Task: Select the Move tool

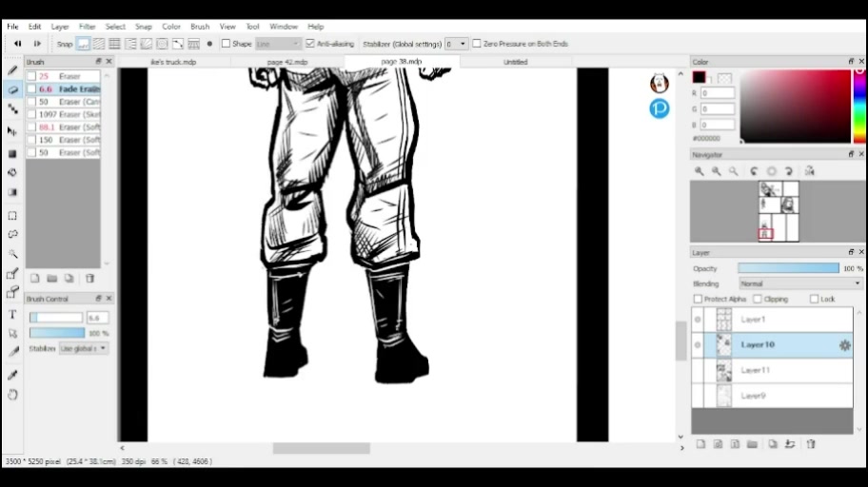Action: coord(12,131)
